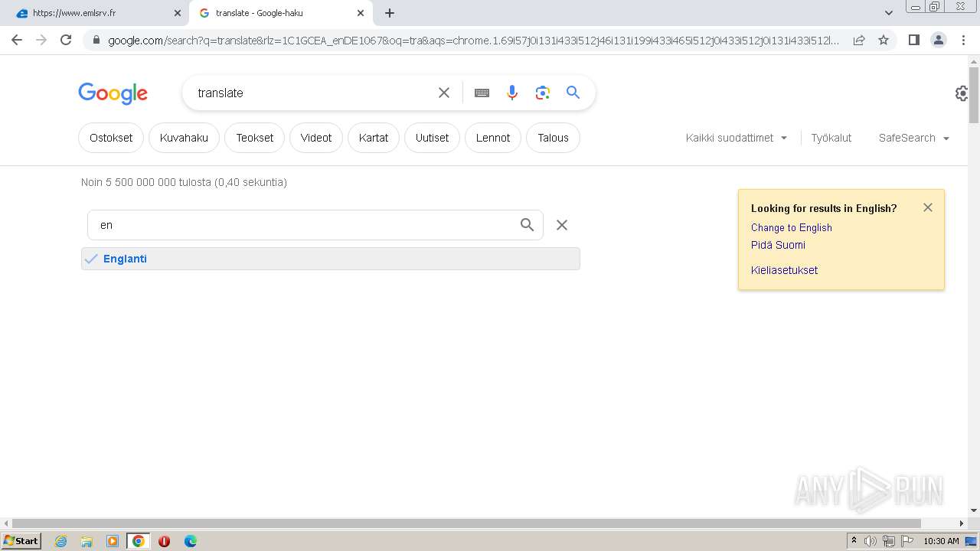The width and height of the screenshot is (980, 551).
Task: Click the main search box with translate
Action: coord(312,93)
